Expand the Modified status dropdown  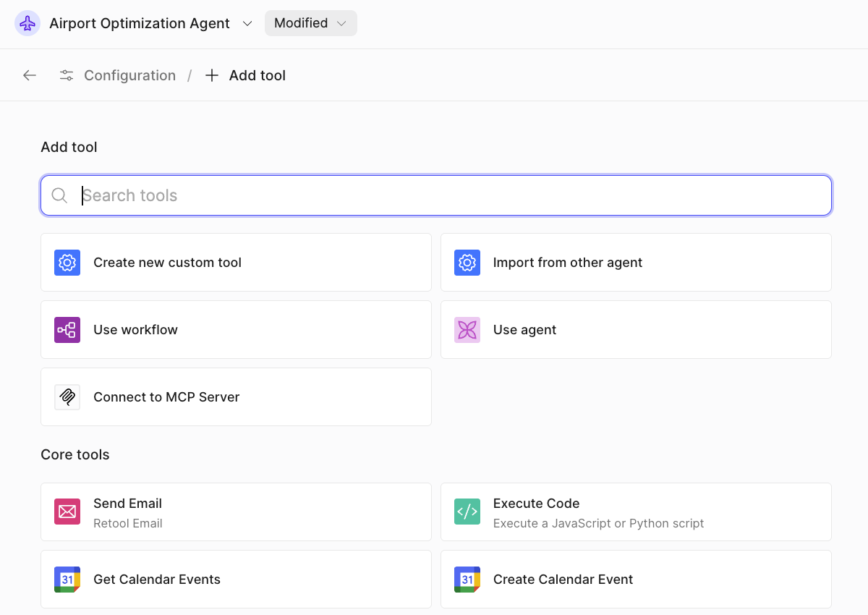coord(310,22)
